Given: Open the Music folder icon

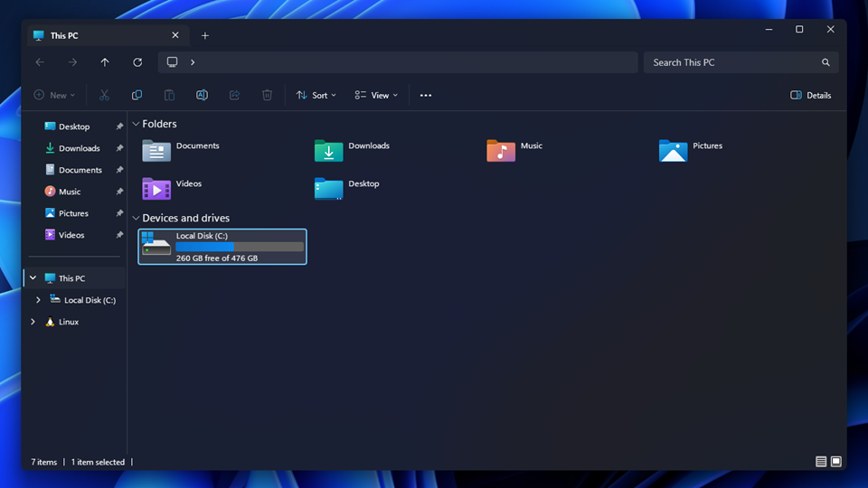Looking at the screenshot, I should click(x=501, y=151).
